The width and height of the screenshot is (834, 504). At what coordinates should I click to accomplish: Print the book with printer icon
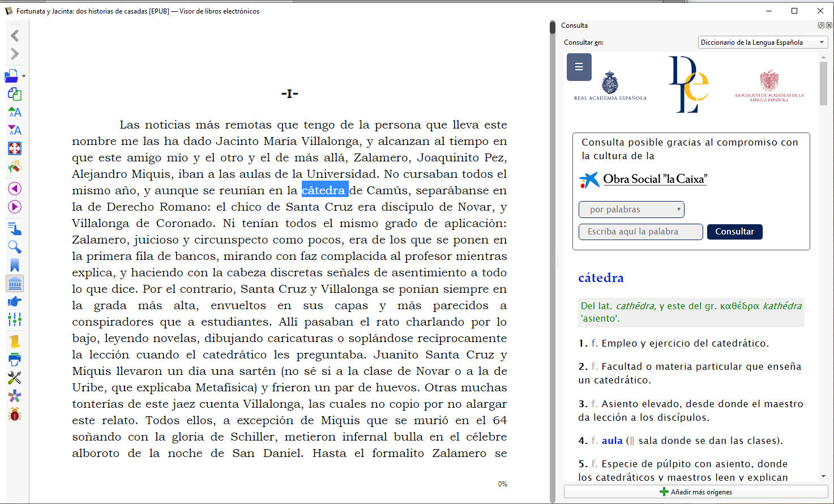pos(15,359)
